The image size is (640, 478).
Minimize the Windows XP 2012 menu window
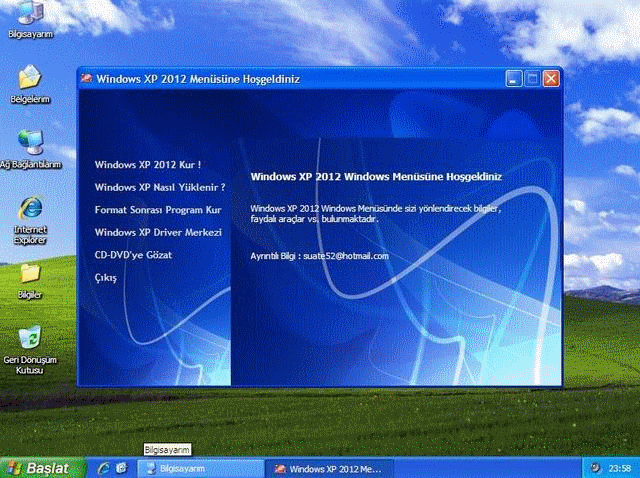click(514, 78)
